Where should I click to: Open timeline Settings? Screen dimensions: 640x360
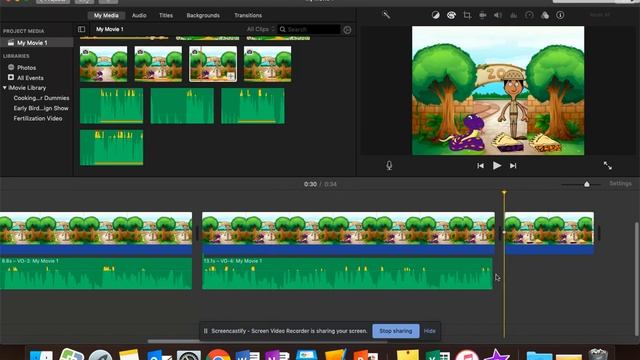620,184
